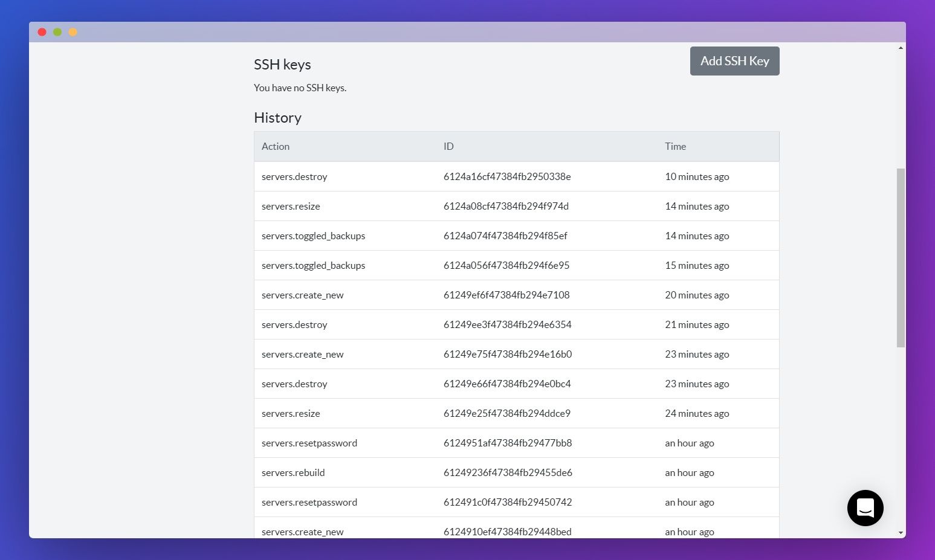Screen dimensions: 935x560
Task: Click the scrollbar down arrow
Action: coord(901,533)
